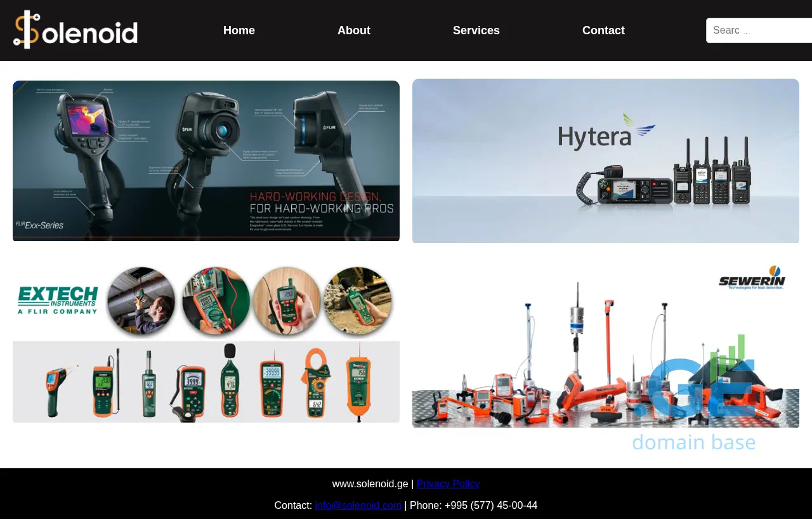
Task: Open the Services navigation item
Action: [x=476, y=30]
